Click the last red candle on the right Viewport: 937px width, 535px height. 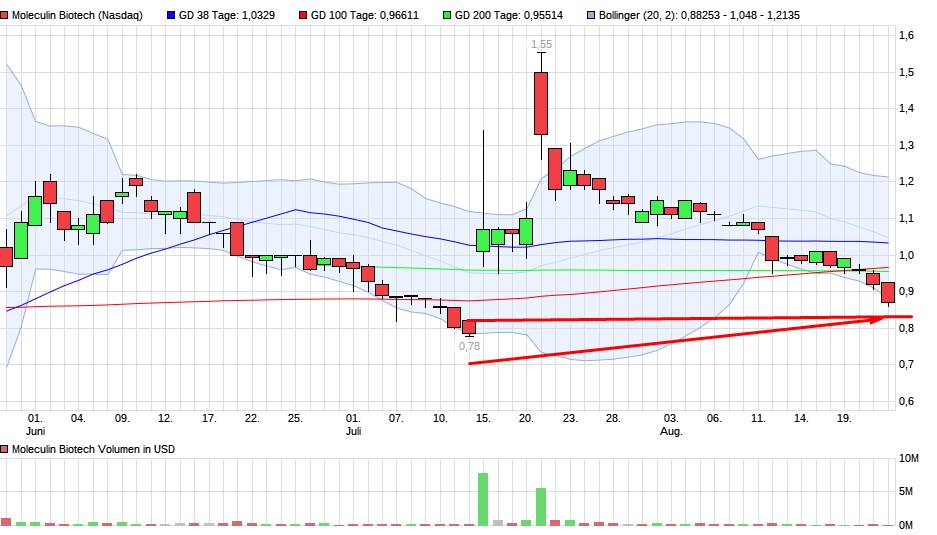[887, 293]
